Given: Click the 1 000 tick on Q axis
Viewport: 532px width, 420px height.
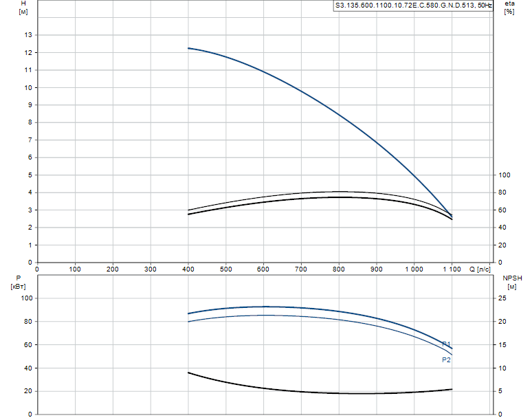Looking at the screenshot, I should tap(414, 269).
